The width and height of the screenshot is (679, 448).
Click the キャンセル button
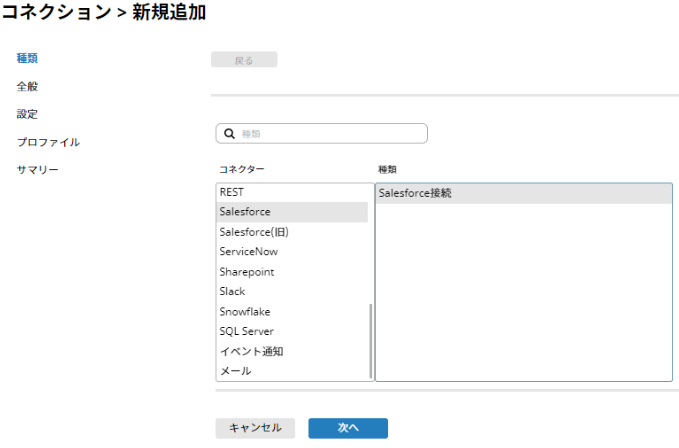tap(255, 428)
